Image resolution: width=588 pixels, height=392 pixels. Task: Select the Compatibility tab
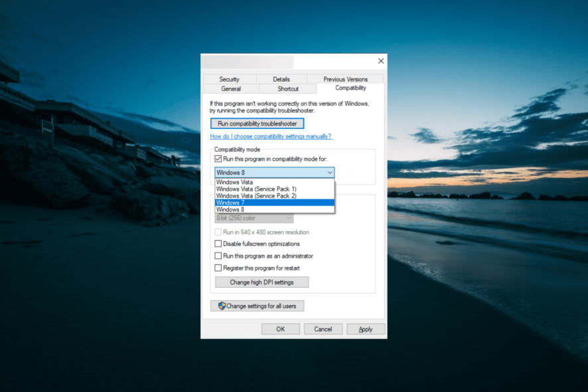tap(350, 88)
